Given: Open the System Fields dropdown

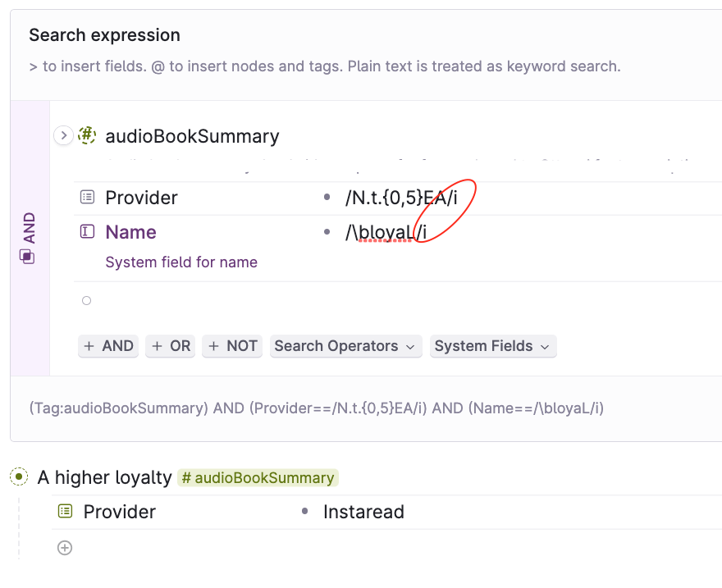Looking at the screenshot, I should pyautogui.click(x=493, y=346).
